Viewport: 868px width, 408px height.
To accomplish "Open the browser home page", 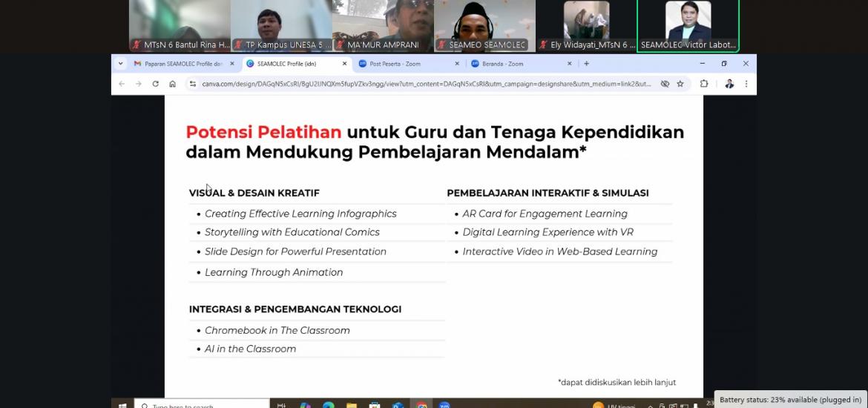I will tap(172, 84).
